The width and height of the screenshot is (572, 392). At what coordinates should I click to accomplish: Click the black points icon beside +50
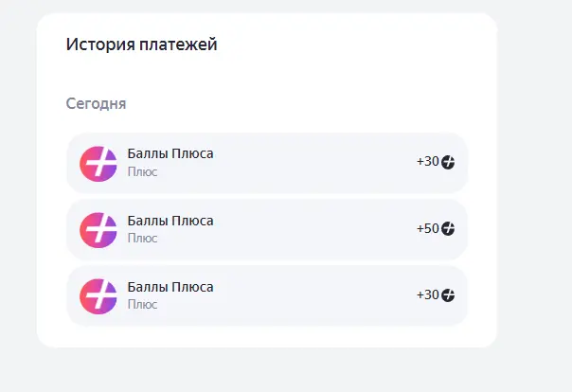(x=448, y=228)
